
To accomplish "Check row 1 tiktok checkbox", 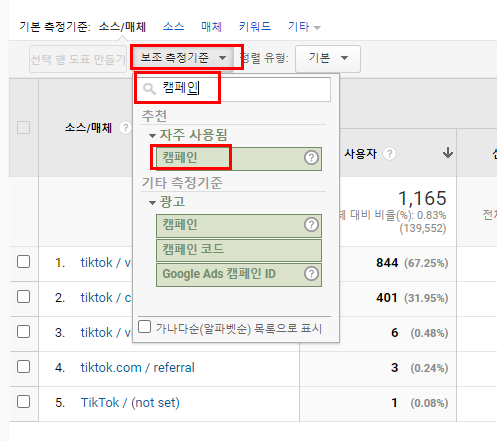I will tap(23, 262).
